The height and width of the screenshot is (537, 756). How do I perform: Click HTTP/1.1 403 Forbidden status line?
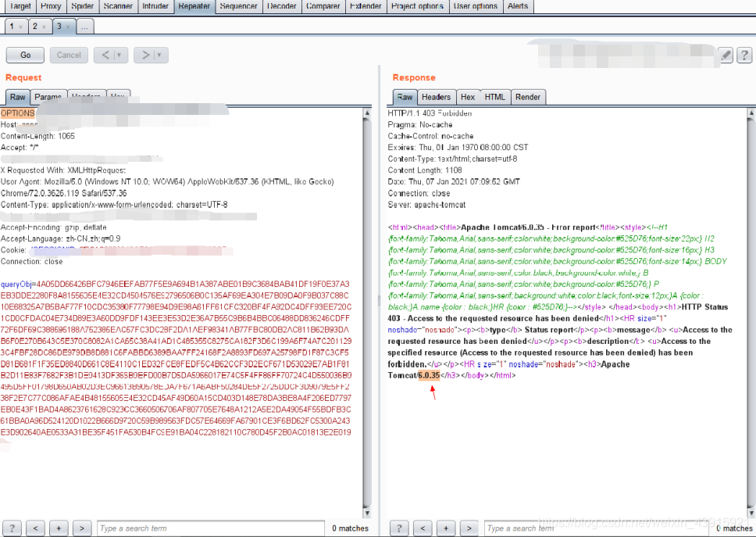click(x=430, y=113)
